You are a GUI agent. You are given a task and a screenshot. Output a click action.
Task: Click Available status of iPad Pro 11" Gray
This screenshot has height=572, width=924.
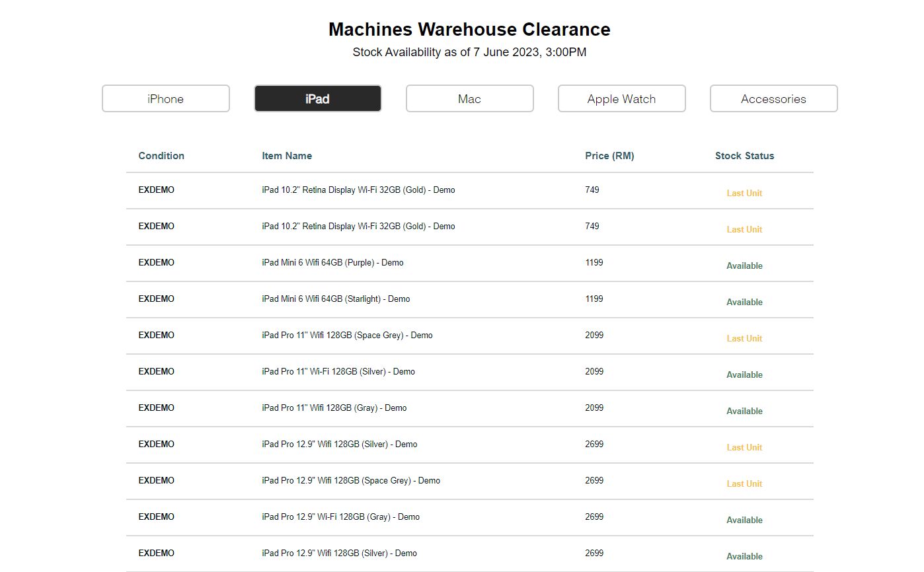pyautogui.click(x=744, y=411)
